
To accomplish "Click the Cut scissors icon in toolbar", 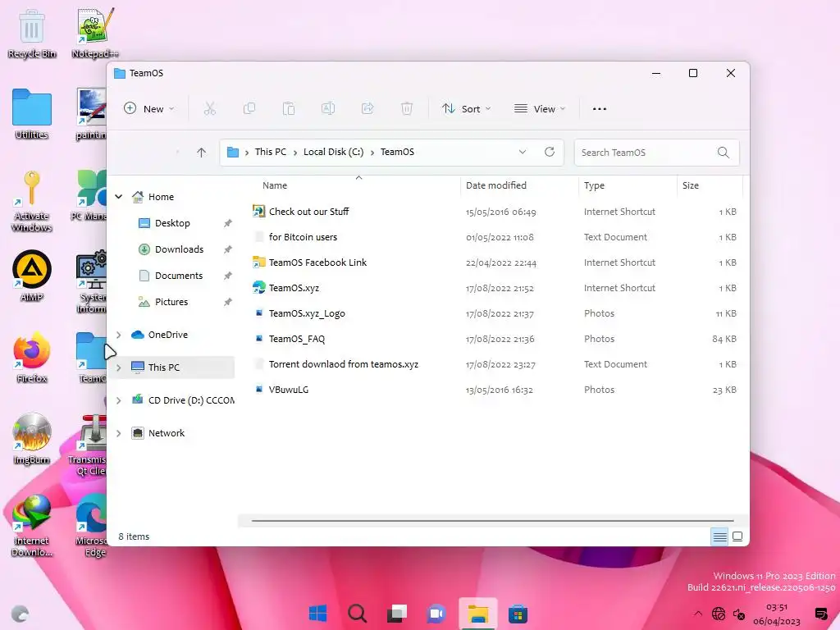I will coord(209,109).
